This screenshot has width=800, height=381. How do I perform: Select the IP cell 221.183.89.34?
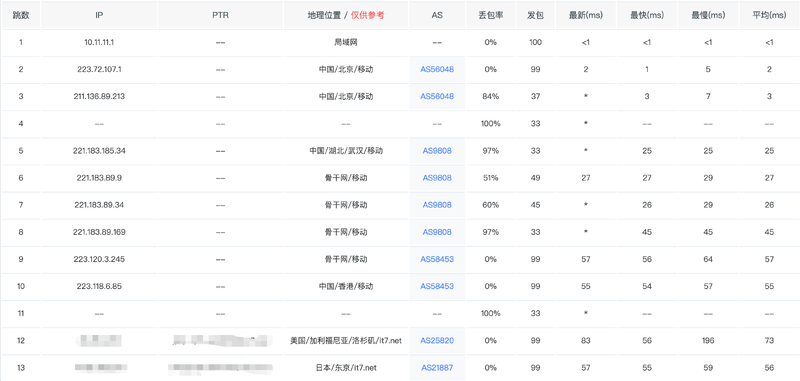[x=99, y=205]
